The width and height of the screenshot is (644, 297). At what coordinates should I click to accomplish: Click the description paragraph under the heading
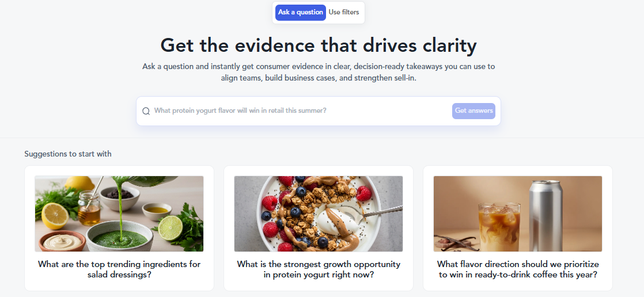(x=319, y=72)
